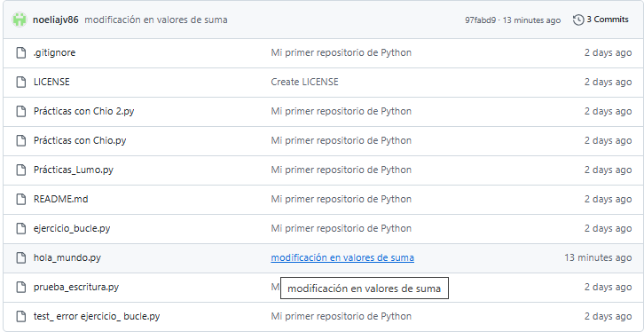Open the commit message in the test_ error ejercicio_ bucle.py row

tap(341, 316)
